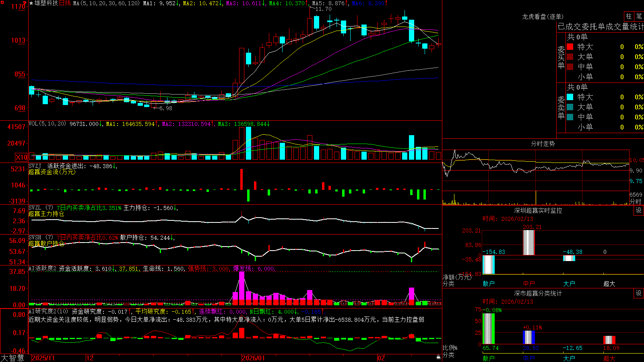
Task: Click the small red square icon at top-left corner
Action: (2, 2)
